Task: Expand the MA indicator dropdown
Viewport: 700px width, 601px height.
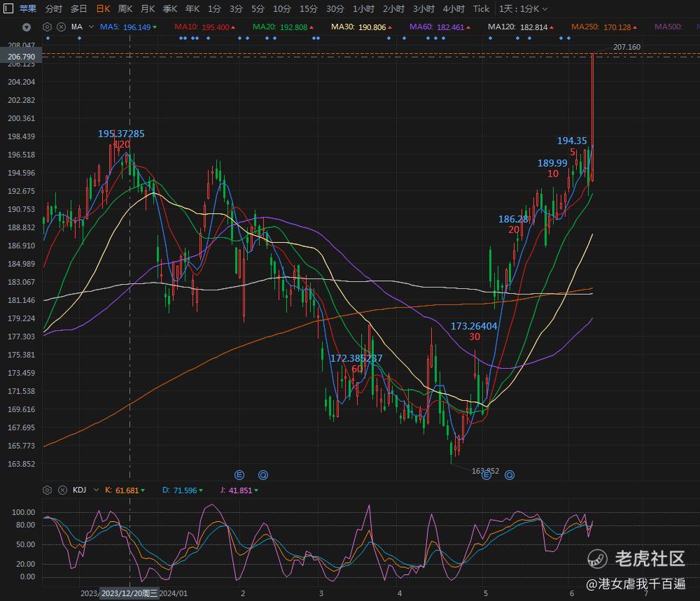Action: coord(92,27)
